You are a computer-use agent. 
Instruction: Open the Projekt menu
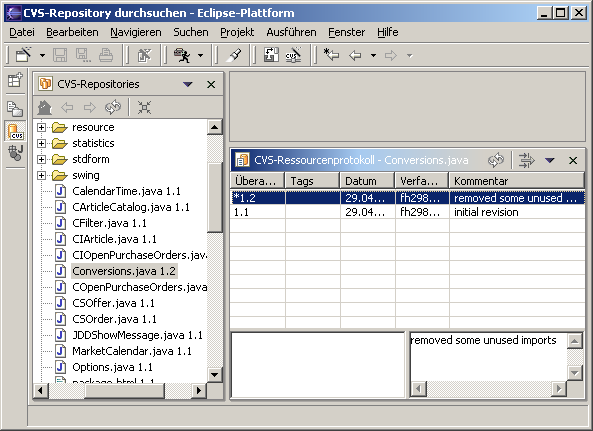pyautogui.click(x=237, y=32)
